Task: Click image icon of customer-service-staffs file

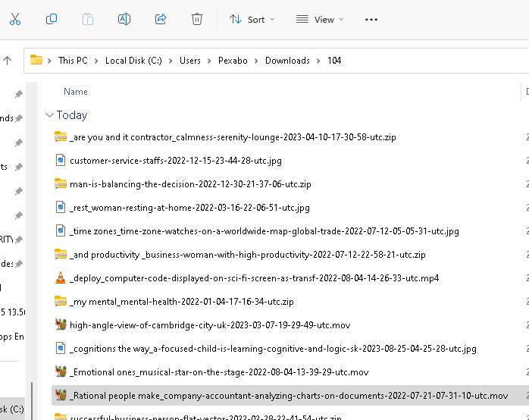Action: click(61, 160)
